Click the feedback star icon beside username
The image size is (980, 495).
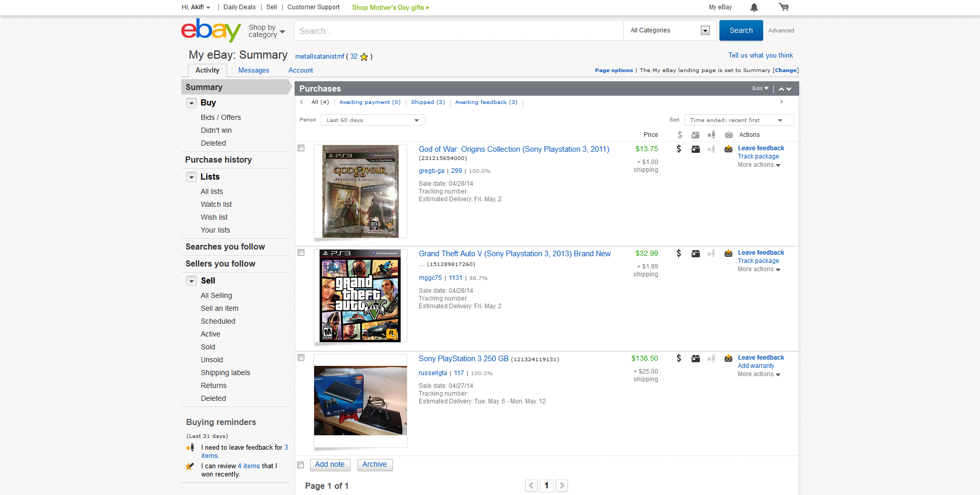click(364, 57)
